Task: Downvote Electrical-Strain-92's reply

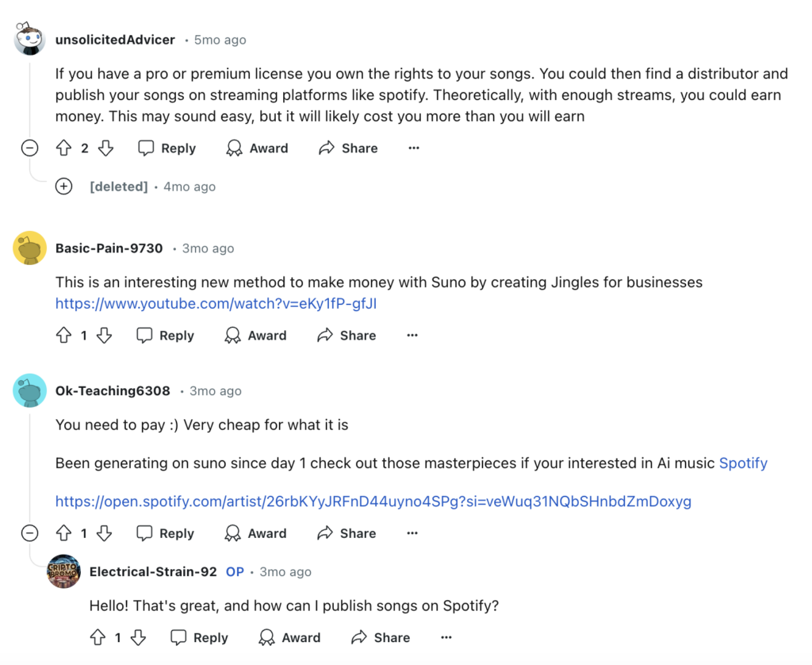Action: click(138, 637)
